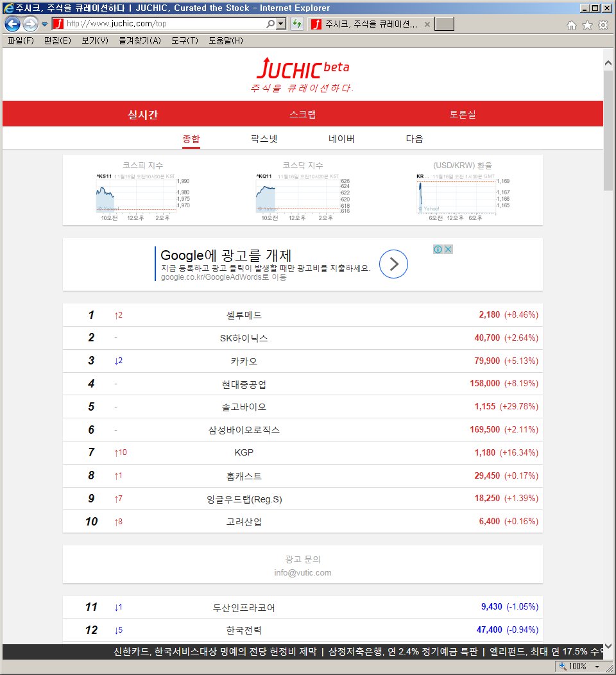Screen dimensions: 616x675
Task: Click the browser Forward arrow button
Action: coord(30,24)
